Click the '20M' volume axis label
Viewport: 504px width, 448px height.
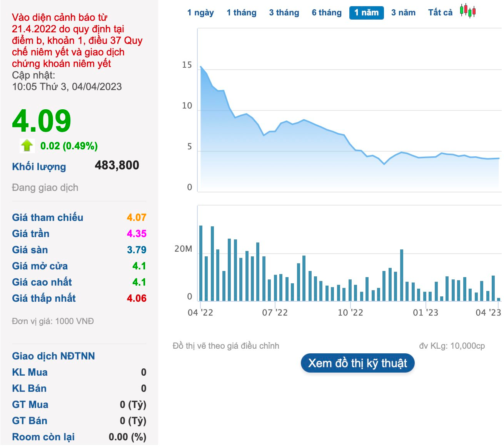(x=183, y=249)
